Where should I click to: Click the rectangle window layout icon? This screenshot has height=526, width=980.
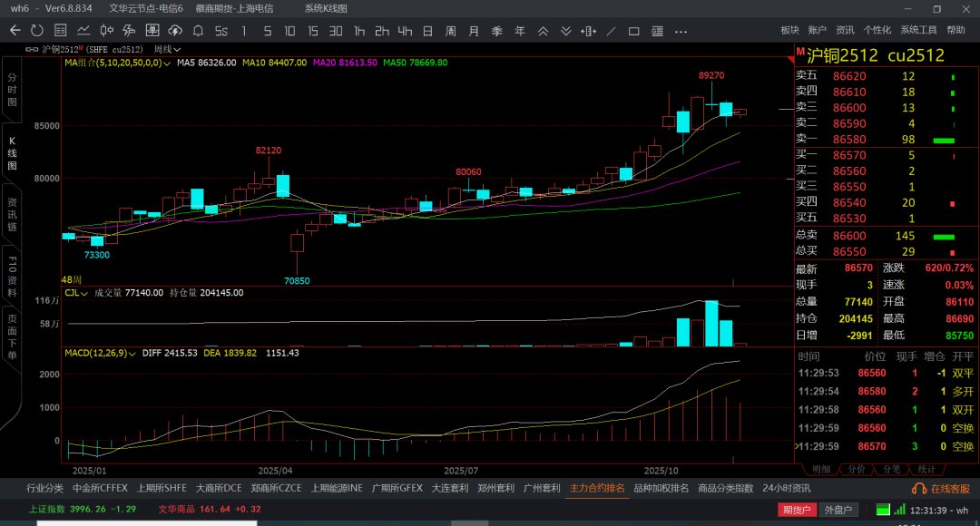tap(634, 30)
